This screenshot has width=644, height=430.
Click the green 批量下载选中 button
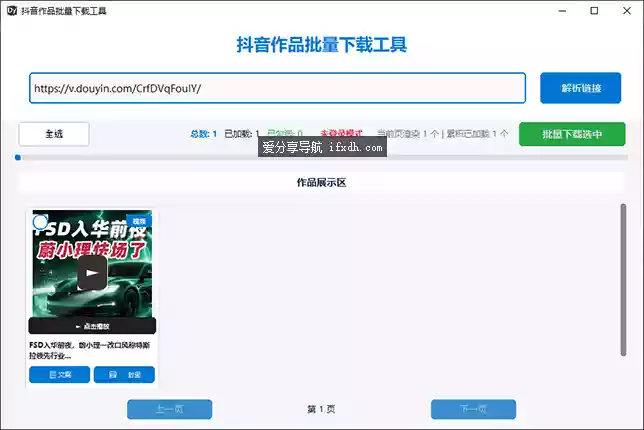pyautogui.click(x=572, y=134)
